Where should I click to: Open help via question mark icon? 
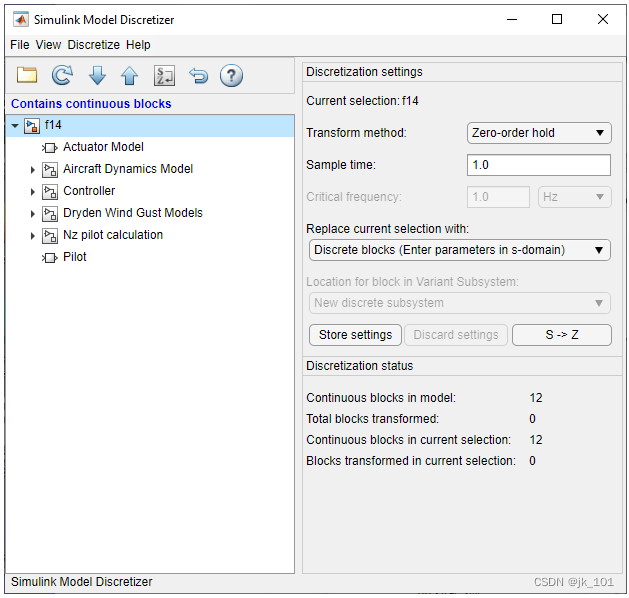tap(231, 75)
